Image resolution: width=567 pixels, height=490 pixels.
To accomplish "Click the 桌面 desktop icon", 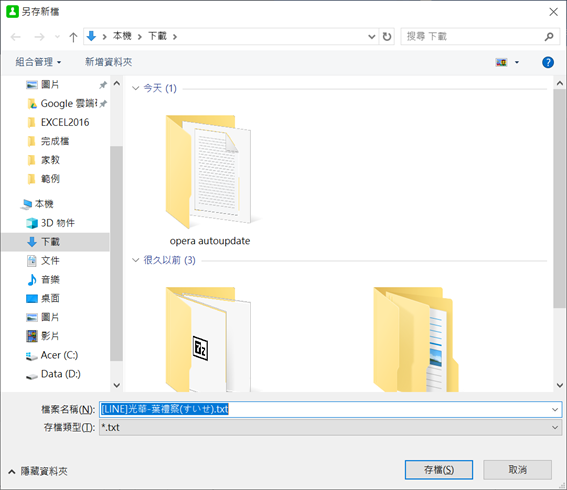I will click(32, 298).
